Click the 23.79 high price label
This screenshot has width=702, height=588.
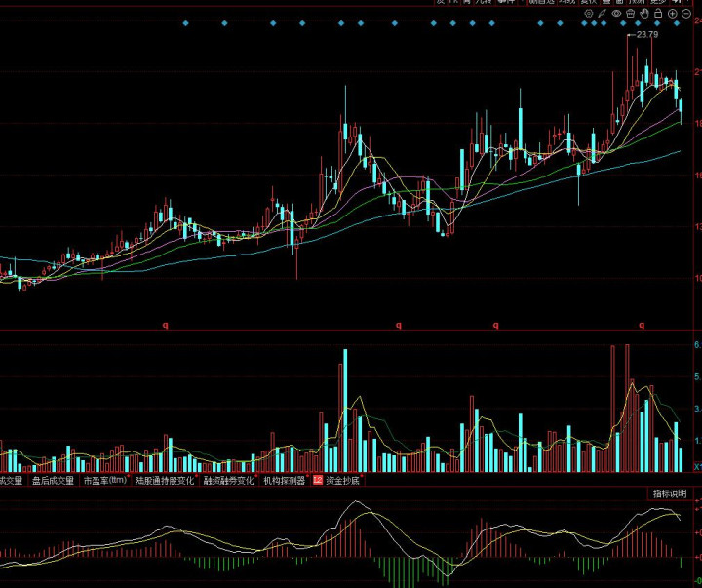(x=645, y=35)
